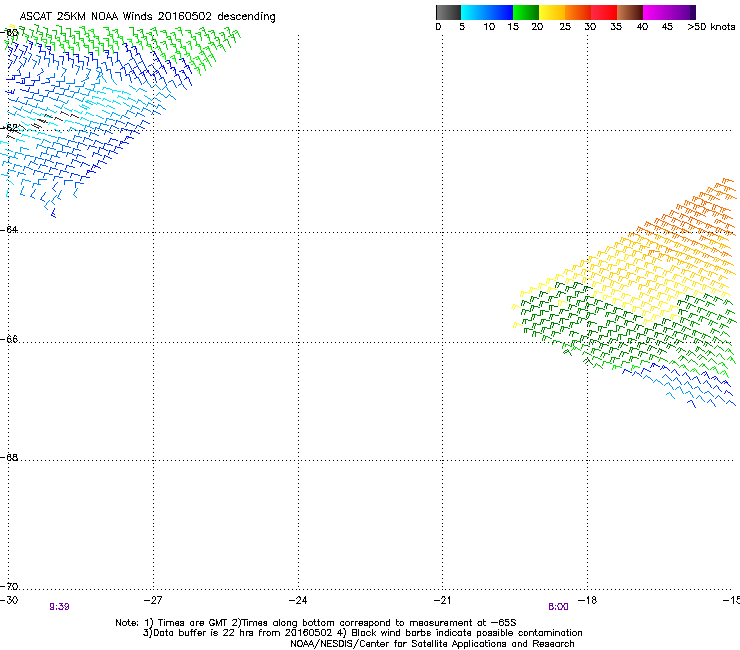Image resolution: width=740 pixels, height=650 pixels.
Task: Click the "45" label under the color bar
Action: pos(667,27)
